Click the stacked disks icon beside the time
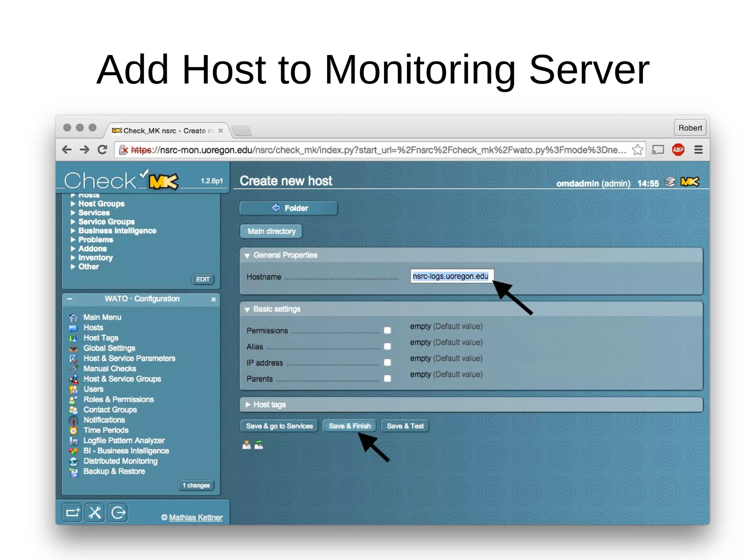This screenshot has width=747, height=560. tap(670, 182)
